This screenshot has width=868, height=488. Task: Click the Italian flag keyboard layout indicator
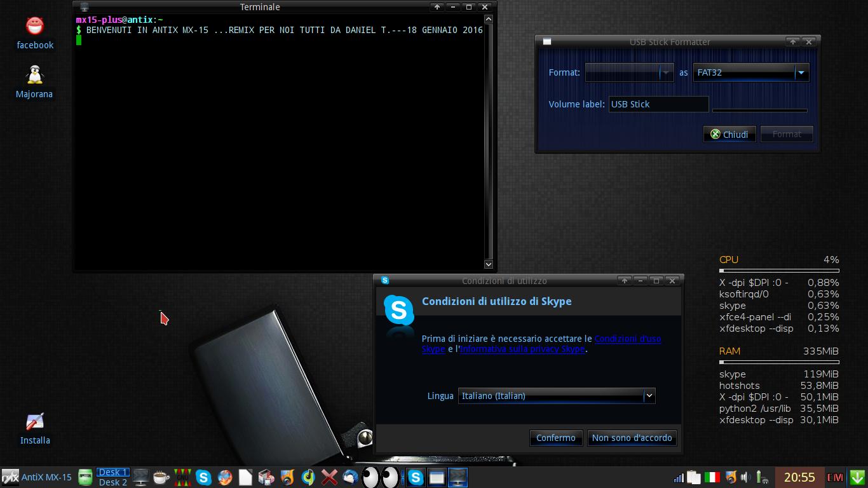point(712,477)
